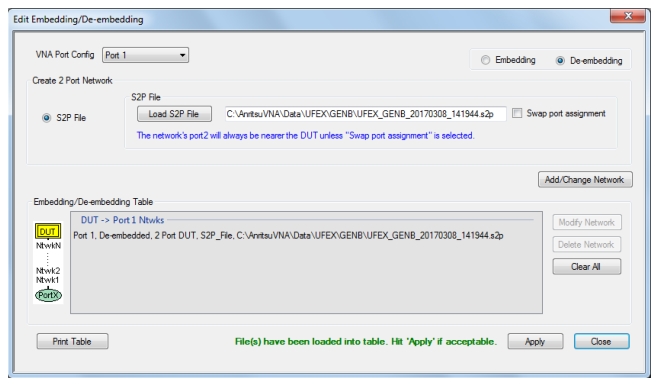This screenshot has height=386, width=659.
Task: Select the Port 1 de-embedded table entry
Action: click(x=288, y=235)
